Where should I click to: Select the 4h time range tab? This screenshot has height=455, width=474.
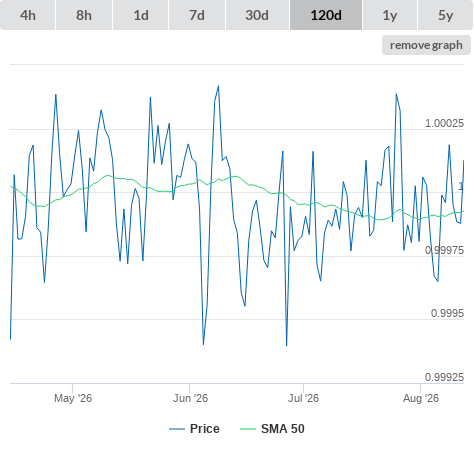click(x=27, y=15)
